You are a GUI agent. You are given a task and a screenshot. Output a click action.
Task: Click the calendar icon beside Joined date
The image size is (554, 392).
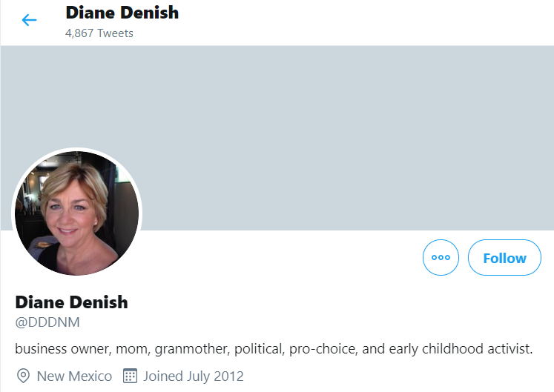click(x=130, y=376)
